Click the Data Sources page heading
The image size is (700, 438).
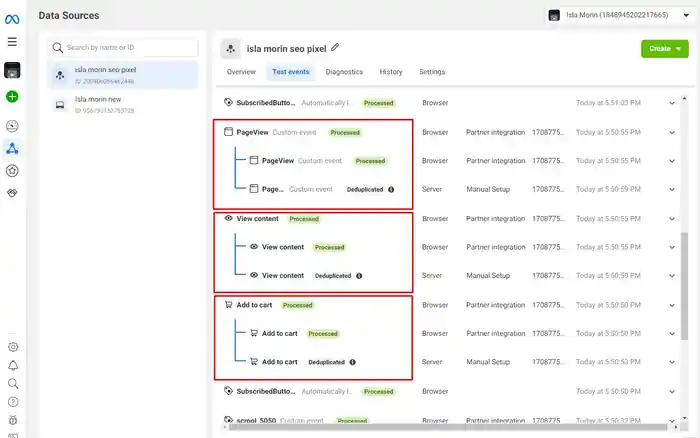(x=69, y=15)
